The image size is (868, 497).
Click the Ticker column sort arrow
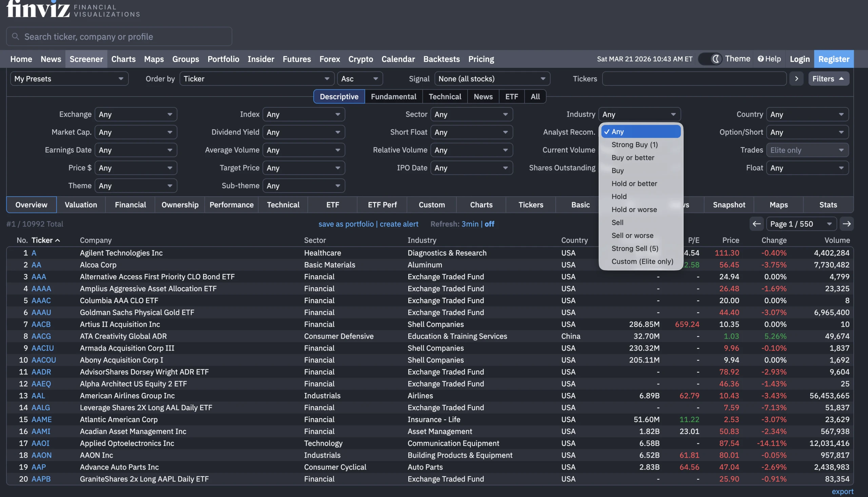(x=58, y=240)
